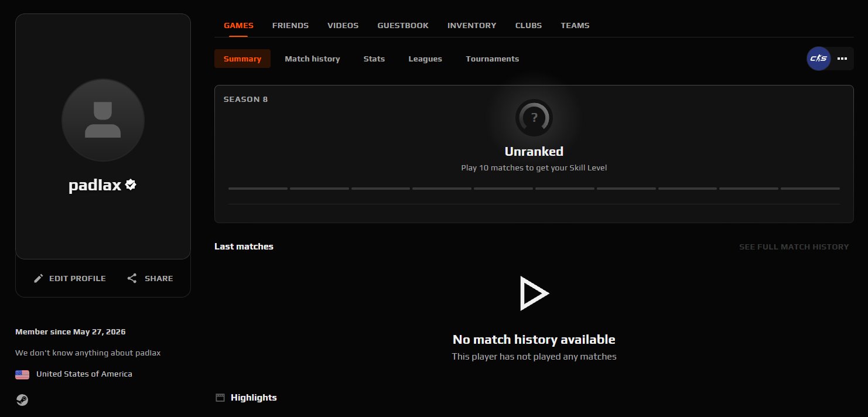Click the Steam account icon
The width and height of the screenshot is (868, 417).
pos(22,400)
